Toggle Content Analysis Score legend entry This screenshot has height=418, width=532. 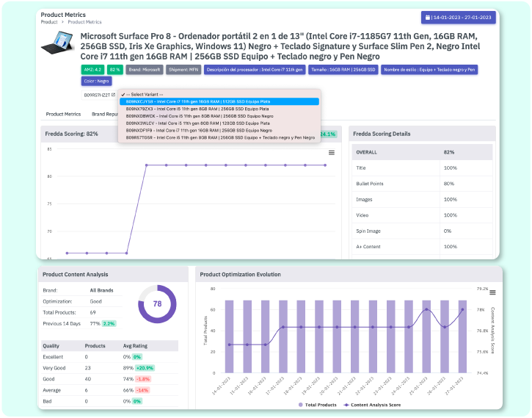point(372,405)
